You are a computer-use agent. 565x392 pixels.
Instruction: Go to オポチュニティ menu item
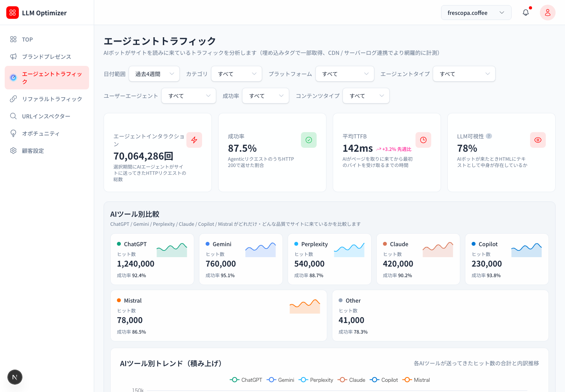point(47,133)
